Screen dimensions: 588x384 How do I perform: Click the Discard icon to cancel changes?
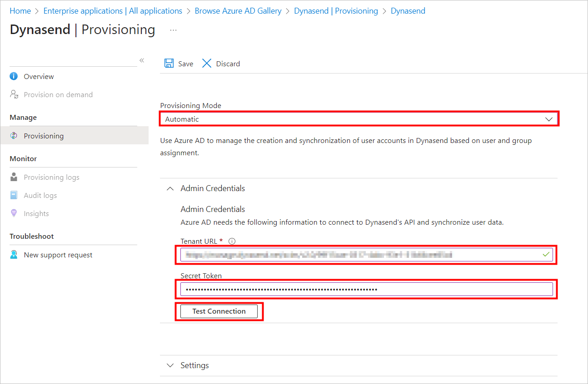[207, 63]
